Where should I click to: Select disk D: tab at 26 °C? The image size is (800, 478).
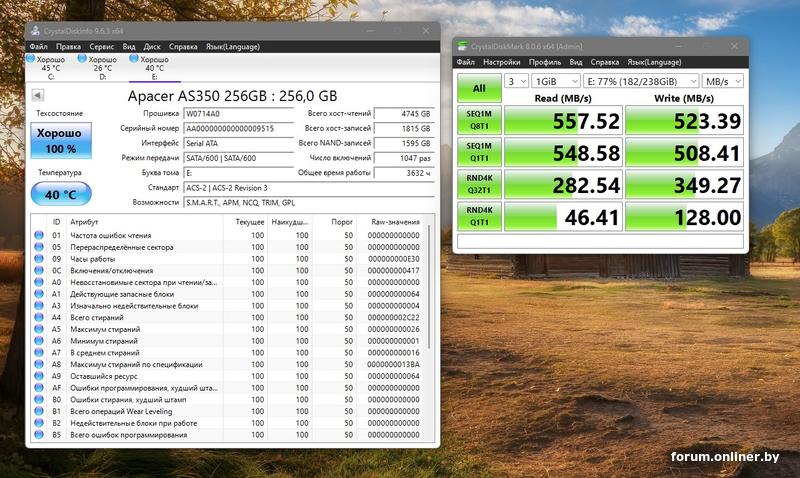click(x=103, y=68)
